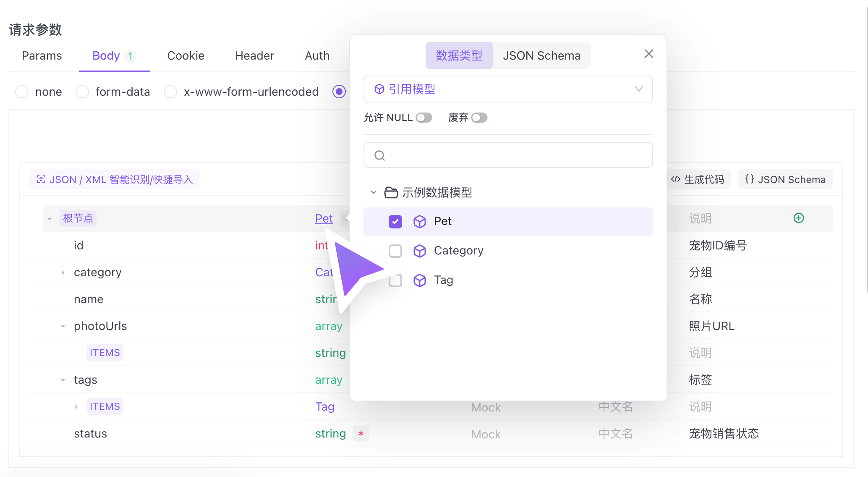Turn on the deprecated toggle switch
This screenshot has width=868, height=477.
coord(479,118)
